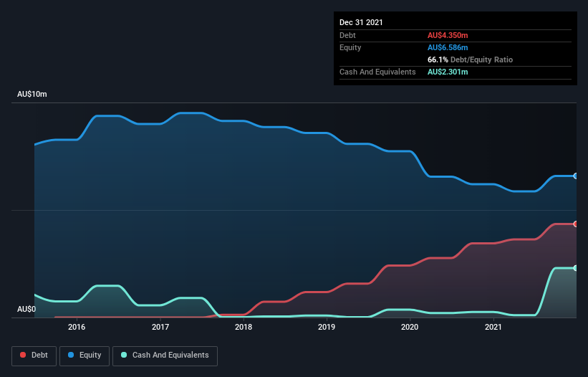Click the 2016 x-axis label

coord(77,327)
